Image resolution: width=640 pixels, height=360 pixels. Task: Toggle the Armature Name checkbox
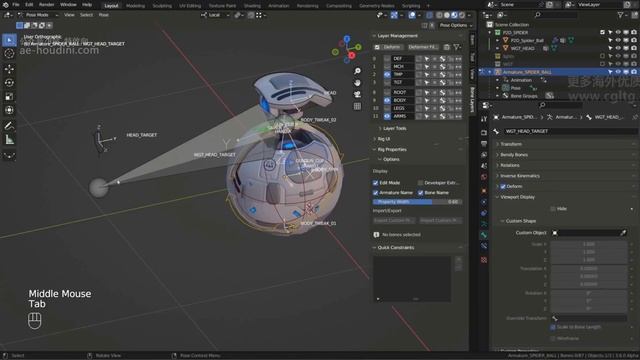tap(376, 193)
